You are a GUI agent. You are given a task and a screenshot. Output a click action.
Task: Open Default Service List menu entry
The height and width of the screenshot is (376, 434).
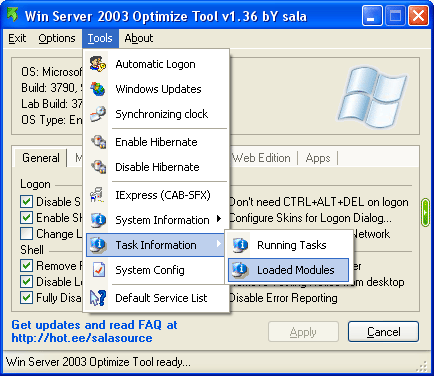(157, 298)
